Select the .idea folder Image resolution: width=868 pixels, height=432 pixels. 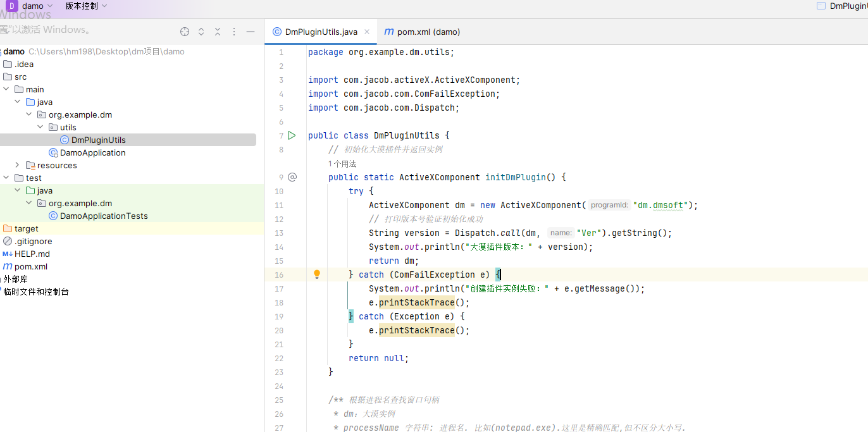click(x=18, y=64)
